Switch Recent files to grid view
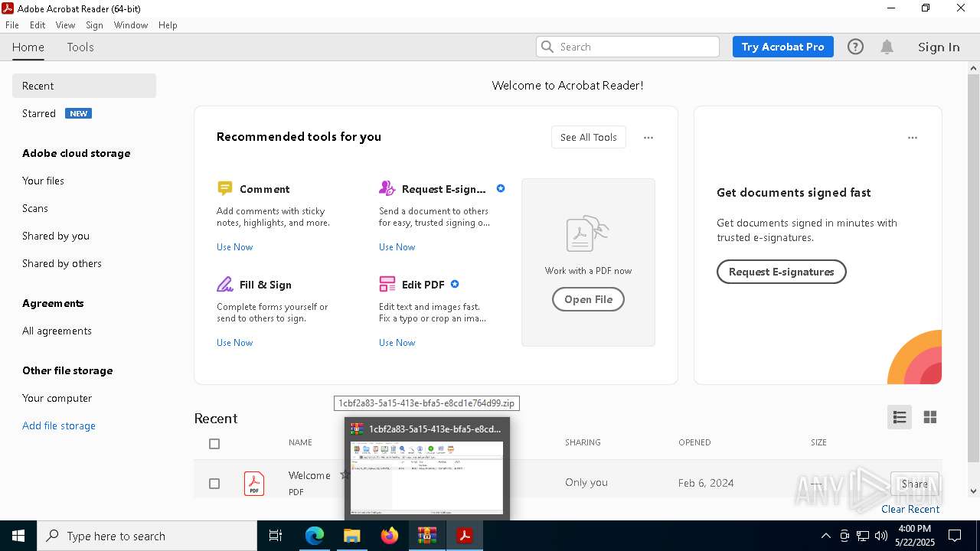Image resolution: width=980 pixels, height=551 pixels. (x=930, y=417)
